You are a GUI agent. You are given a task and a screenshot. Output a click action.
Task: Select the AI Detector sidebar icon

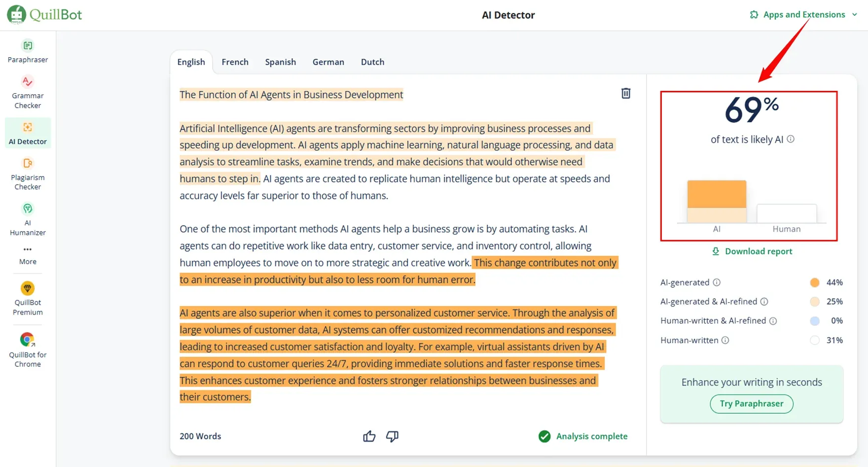click(28, 127)
